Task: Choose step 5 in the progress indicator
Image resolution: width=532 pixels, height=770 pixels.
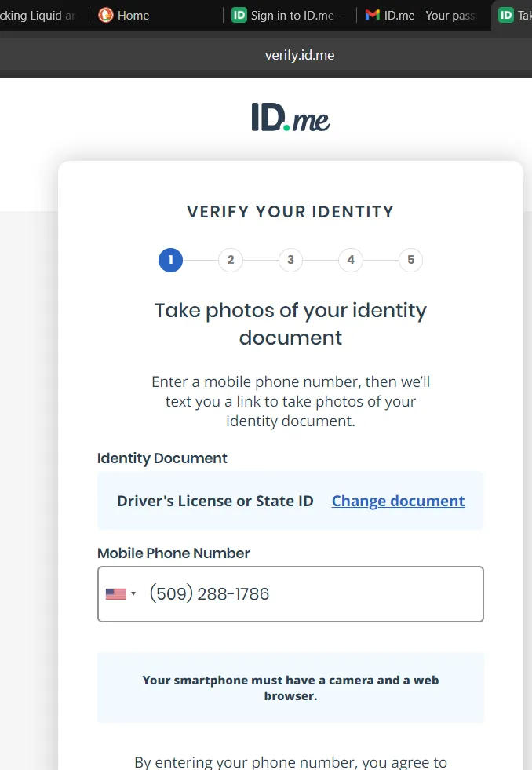Action: pos(410,260)
